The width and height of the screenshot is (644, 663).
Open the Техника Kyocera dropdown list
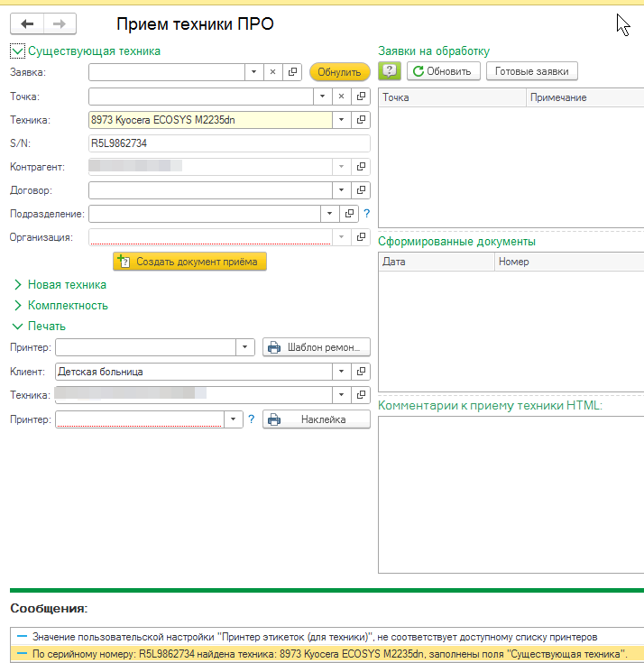(341, 119)
